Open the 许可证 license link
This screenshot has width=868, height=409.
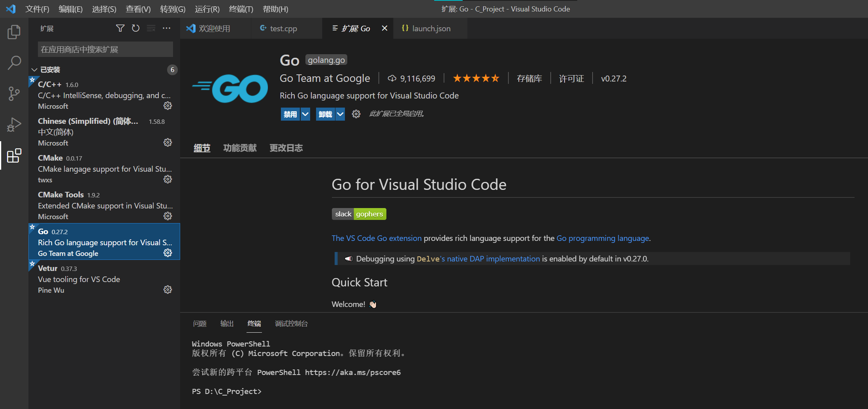pos(571,78)
